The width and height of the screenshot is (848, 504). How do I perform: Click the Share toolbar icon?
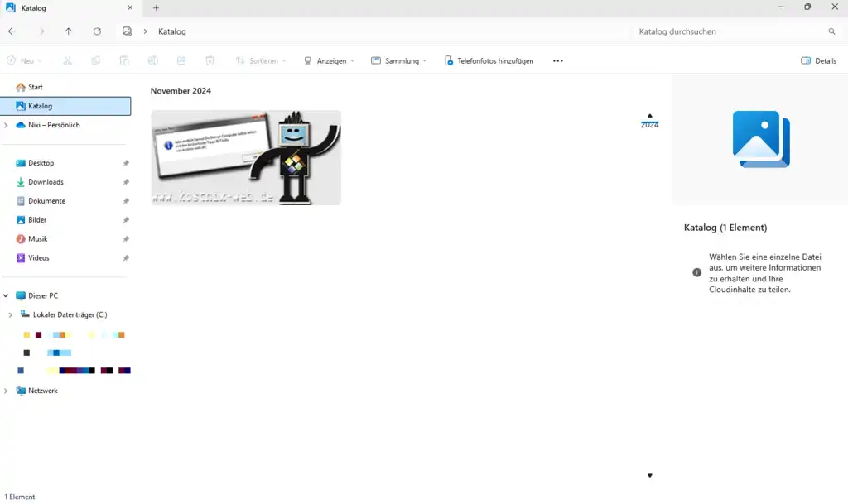pyautogui.click(x=181, y=60)
